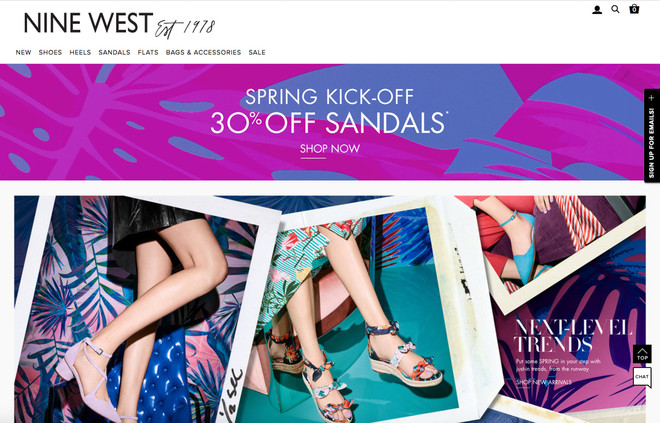660x423 pixels.
Task: Open the HEELS menu
Action: tap(80, 52)
